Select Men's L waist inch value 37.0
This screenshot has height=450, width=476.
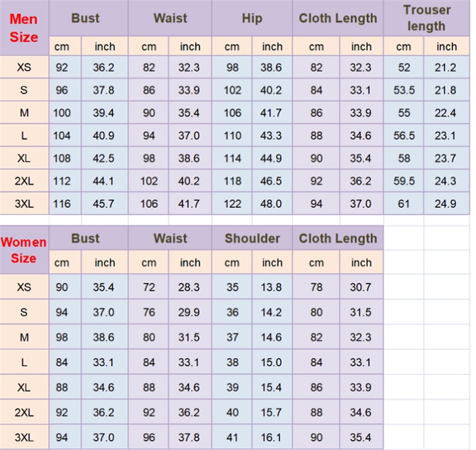tap(189, 136)
